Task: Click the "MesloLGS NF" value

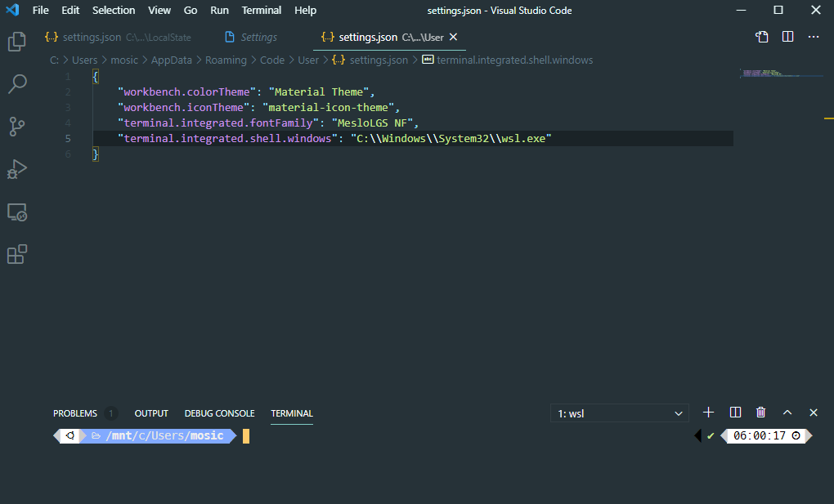Action: [372, 123]
